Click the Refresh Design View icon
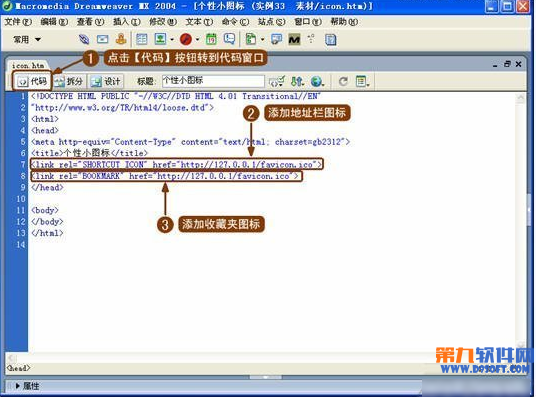Viewport: 536px width, 397px height. (343, 81)
